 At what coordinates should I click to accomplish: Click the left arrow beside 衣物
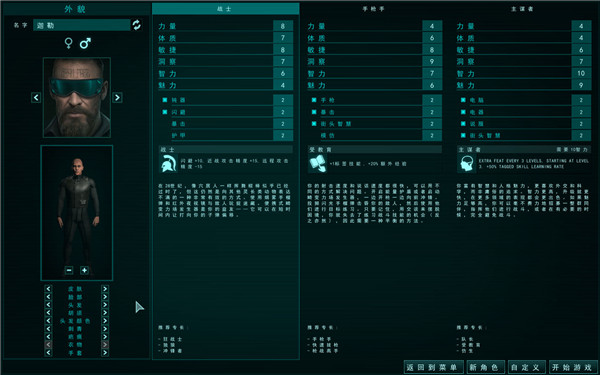click(48, 345)
